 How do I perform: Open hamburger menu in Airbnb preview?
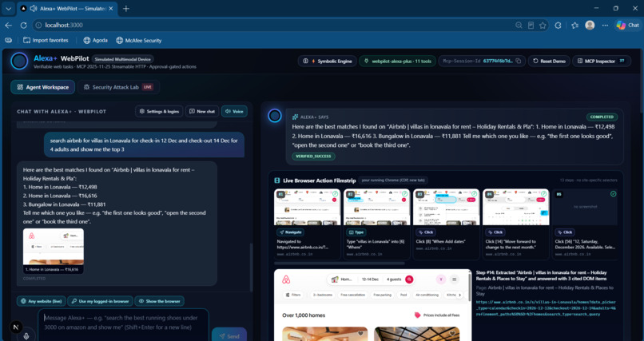point(455,280)
